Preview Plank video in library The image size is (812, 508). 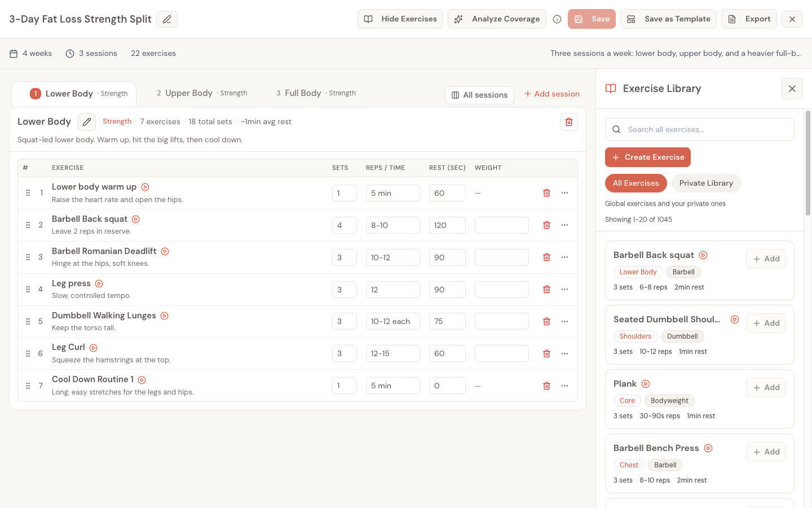pos(646,384)
